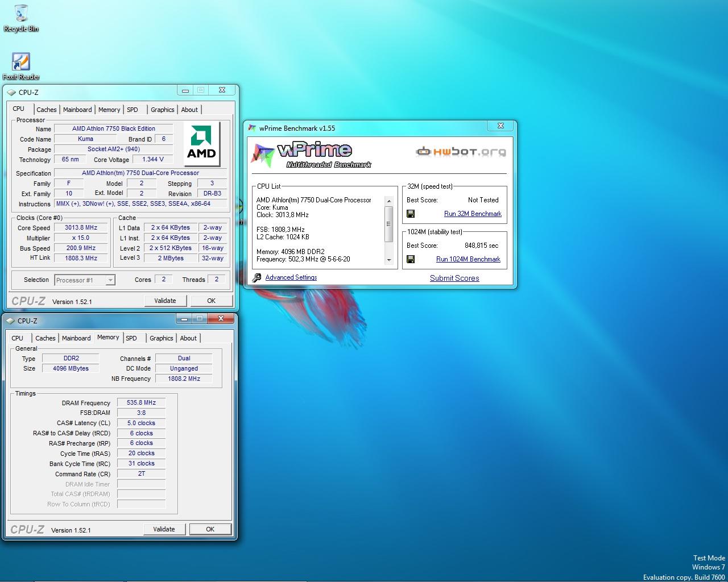This screenshot has width=728, height=582.
Task: Click the hwbot.org logo in wPrime
Action: (x=461, y=152)
